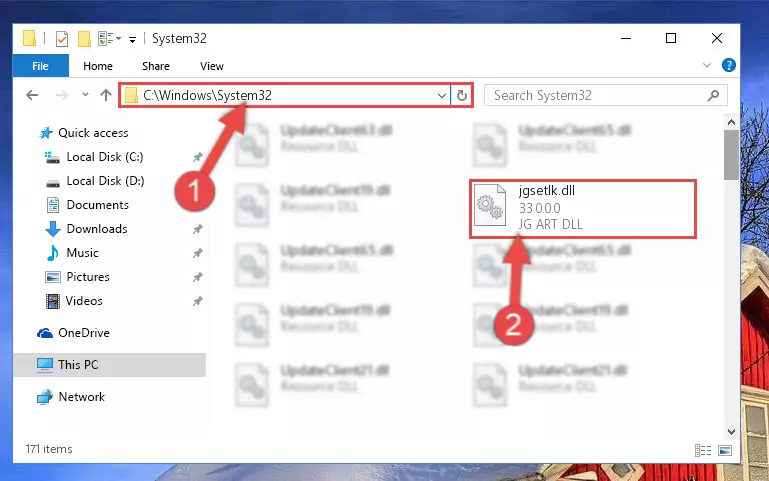Click the folder icon in the title bar
Viewport: 769px width, 481px height.
tap(29, 38)
